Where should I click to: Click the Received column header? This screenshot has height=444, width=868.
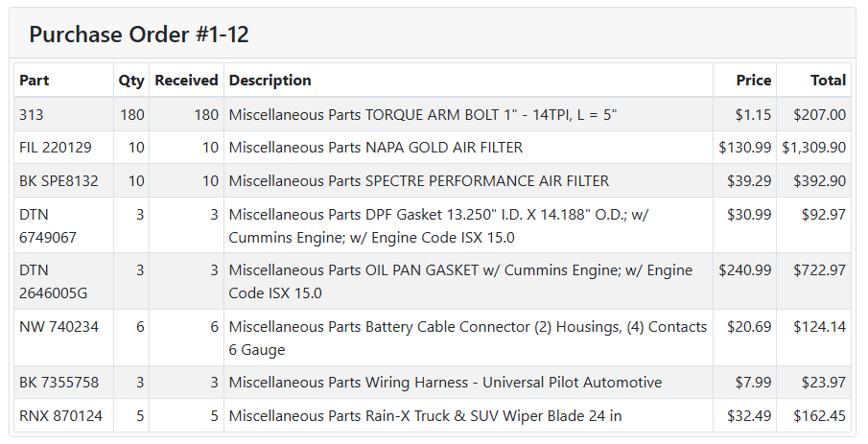click(186, 81)
